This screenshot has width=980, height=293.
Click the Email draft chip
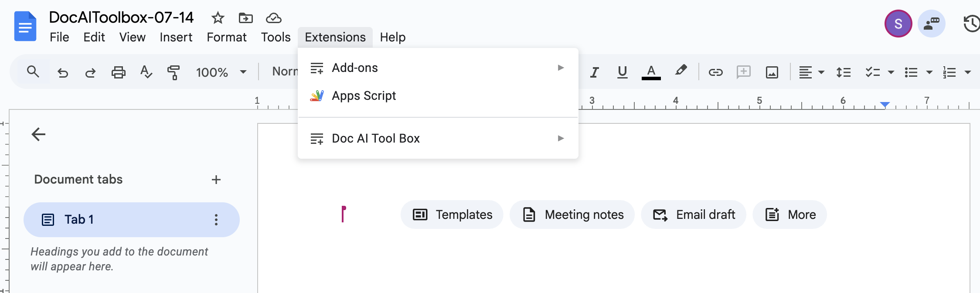click(x=694, y=215)
